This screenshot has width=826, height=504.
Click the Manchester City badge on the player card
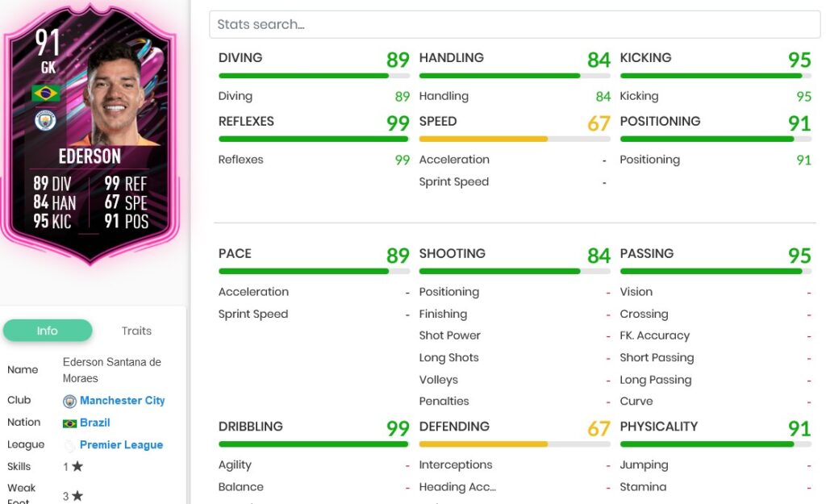44,118
